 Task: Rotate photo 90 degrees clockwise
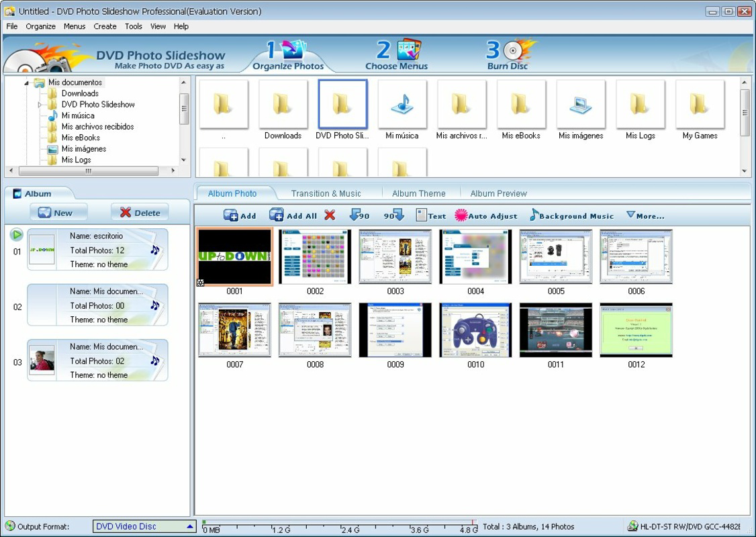[394, 215]
